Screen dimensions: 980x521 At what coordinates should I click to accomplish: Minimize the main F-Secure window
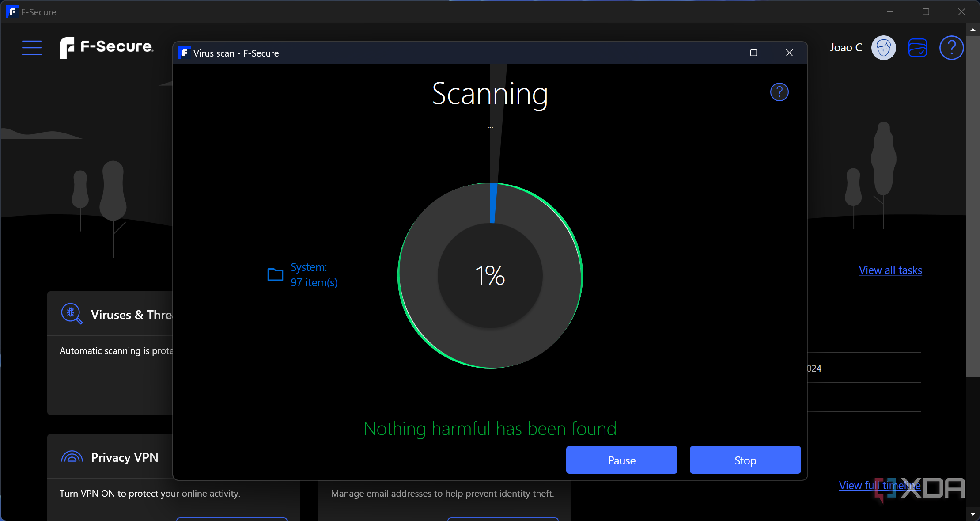pyautogui.click(x=890, y=12)
